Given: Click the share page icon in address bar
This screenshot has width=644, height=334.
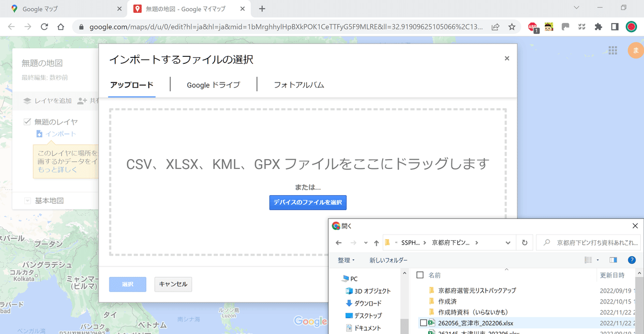Looking at the screenshot, I should [495, 27].
